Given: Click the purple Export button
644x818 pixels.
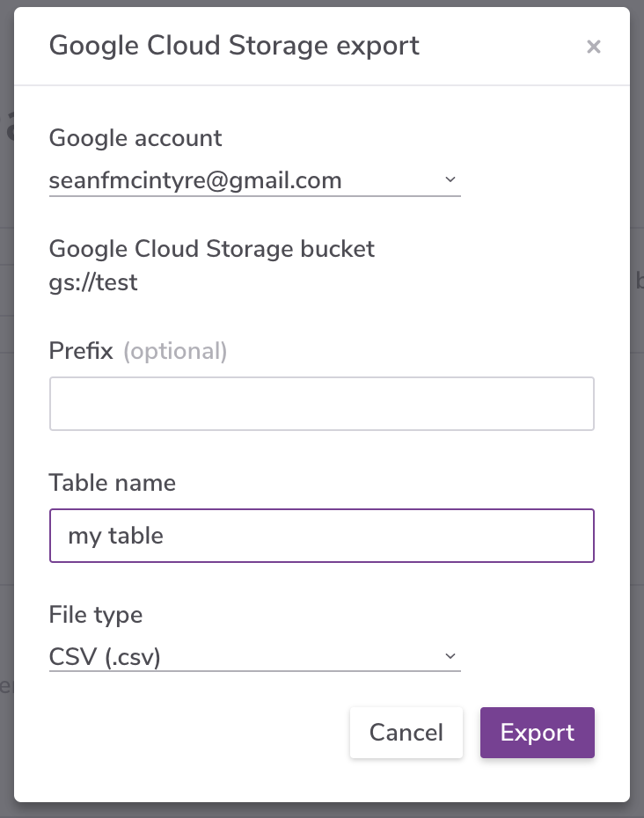Looking at the screenshot, I should pyautogui.click(x=537, y=733).
